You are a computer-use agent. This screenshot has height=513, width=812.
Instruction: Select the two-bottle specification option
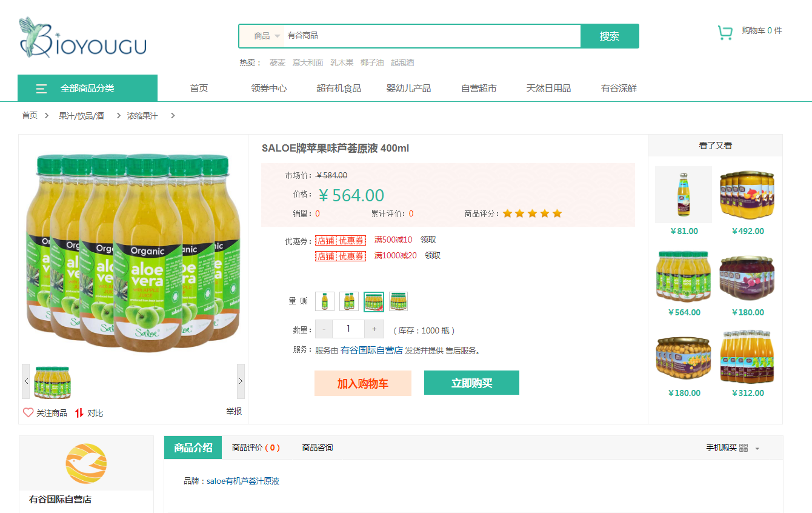pos(349,301)
